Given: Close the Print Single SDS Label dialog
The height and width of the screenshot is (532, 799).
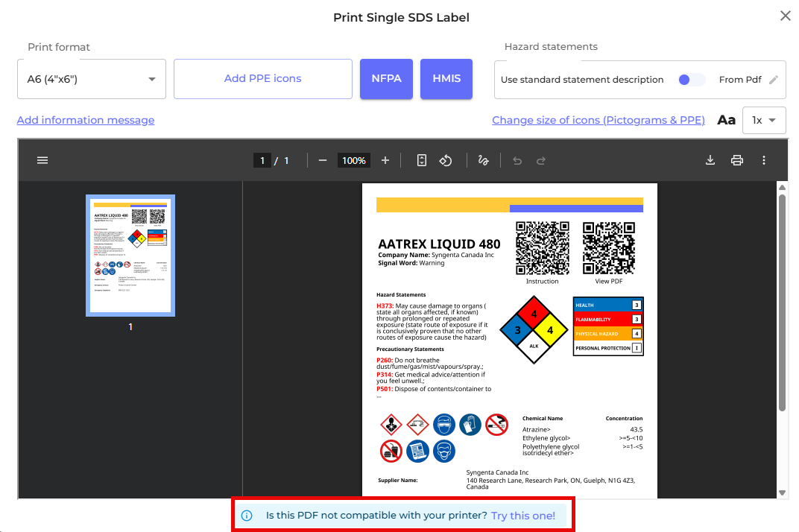Looking at the screenshot, I should (x=786, y=16).
